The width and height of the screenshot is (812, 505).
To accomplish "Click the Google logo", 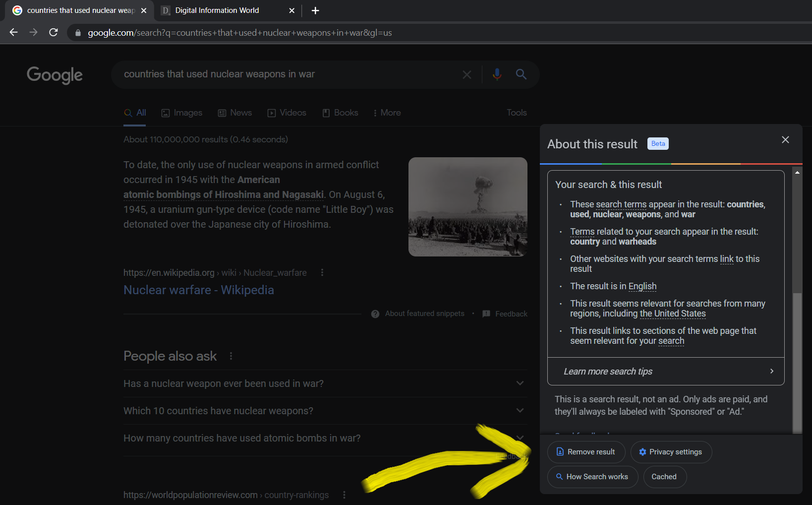I will [55, 75].
